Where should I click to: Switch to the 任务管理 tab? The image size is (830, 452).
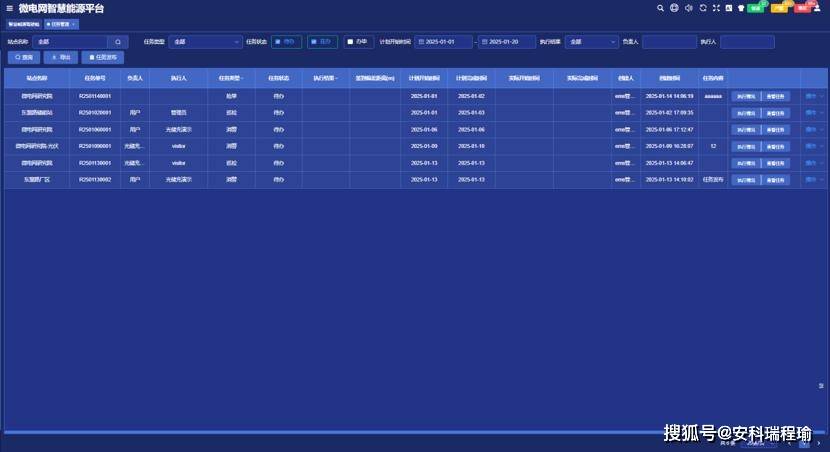(61, 24)
